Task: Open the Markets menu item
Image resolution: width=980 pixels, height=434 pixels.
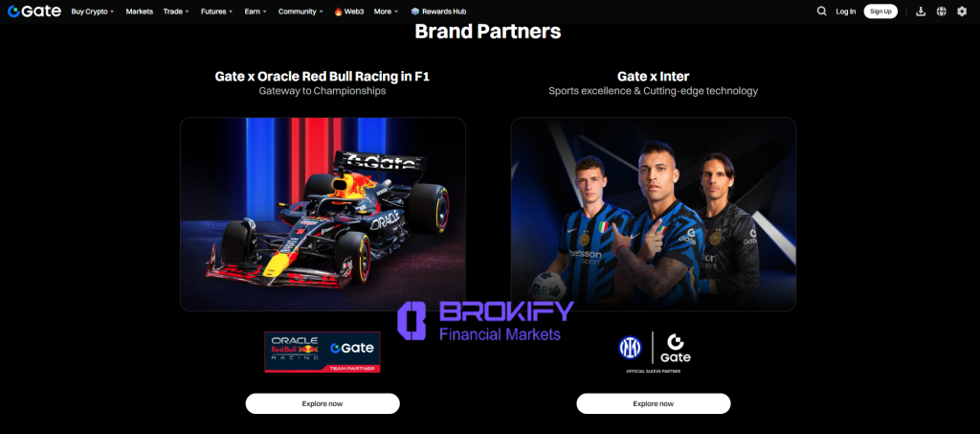Action: [x=140, y=11]
